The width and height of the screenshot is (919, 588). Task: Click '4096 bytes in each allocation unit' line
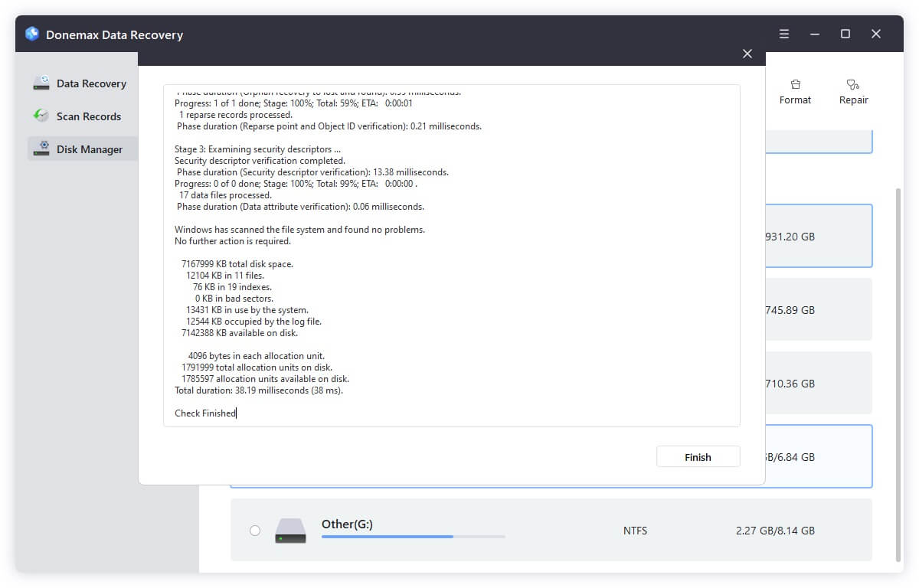pyautogui.click(x=257, y=356)
